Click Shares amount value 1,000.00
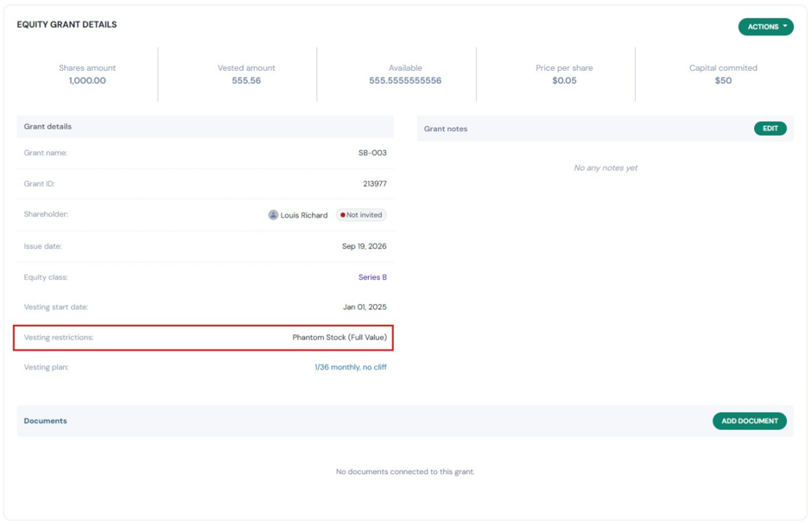 pyautogui.click(x=87, y=81)
